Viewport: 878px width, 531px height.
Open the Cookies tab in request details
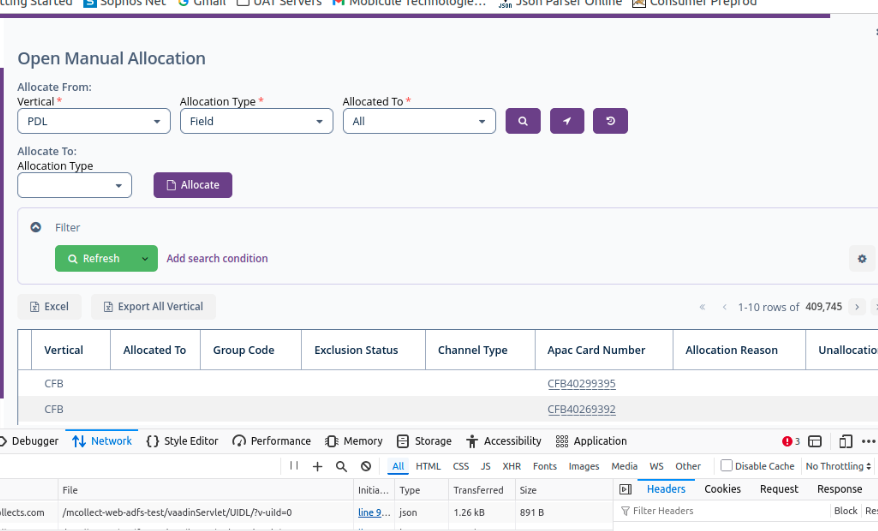(722, 489)
